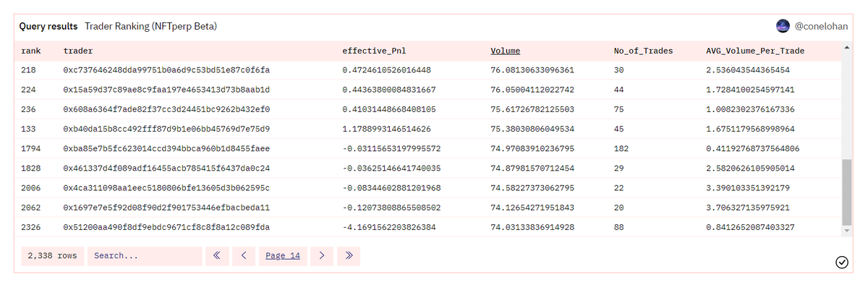Image resolution: width=868 pixels, height=285 pixels.
Task: Sort by the rank column header
Action: click(x=31, y=51)
